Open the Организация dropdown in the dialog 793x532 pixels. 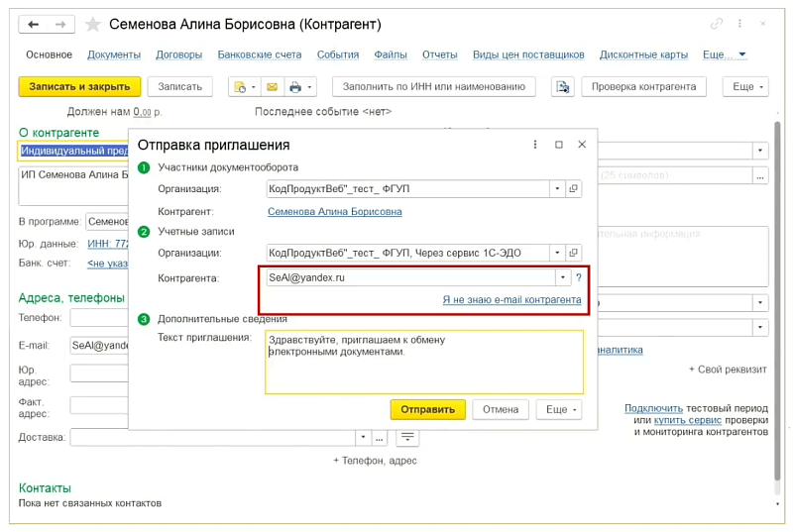click(557, 188)
